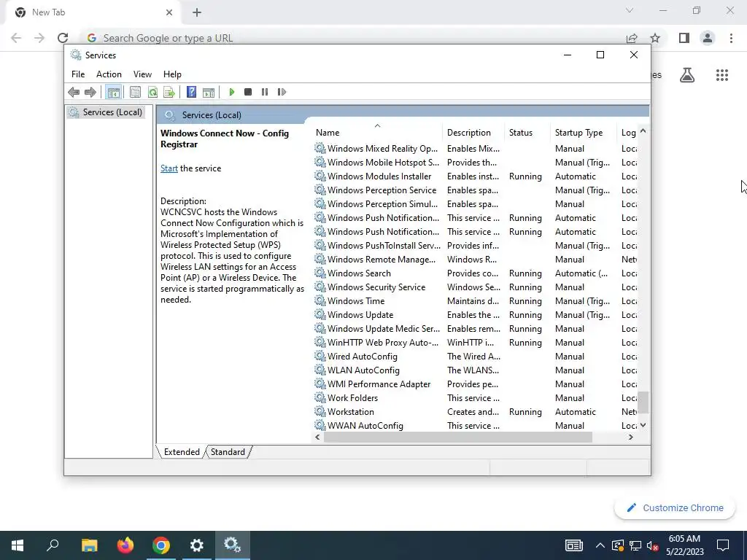The width and height of the screenshot is (747, 560).
Task: Open the Help icon in Services toolbar
Action: pos(192,92)
